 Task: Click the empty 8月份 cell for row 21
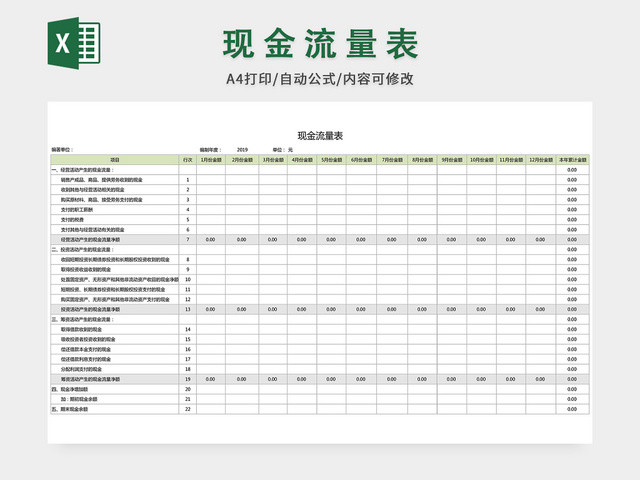[x=422, y=399]
